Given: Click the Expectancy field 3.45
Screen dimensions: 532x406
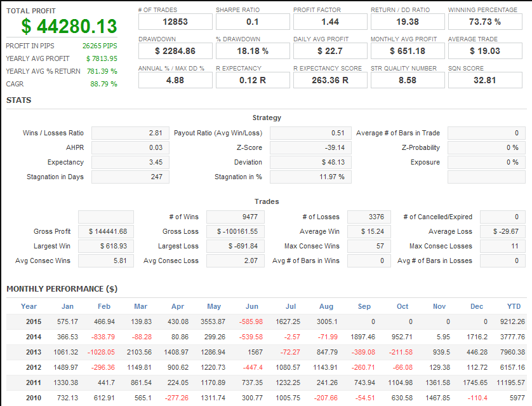Looking at the screenshot, I should click(x=130, y=162).
